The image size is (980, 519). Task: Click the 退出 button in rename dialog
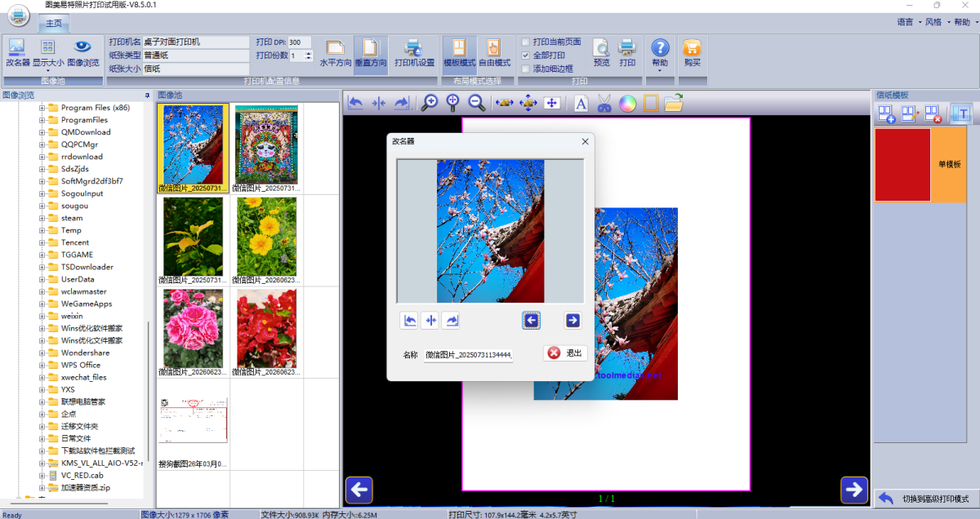(565, 353)
